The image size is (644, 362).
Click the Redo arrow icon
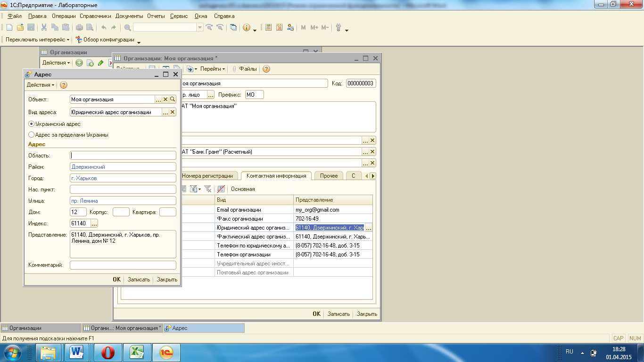click(114, 28)
